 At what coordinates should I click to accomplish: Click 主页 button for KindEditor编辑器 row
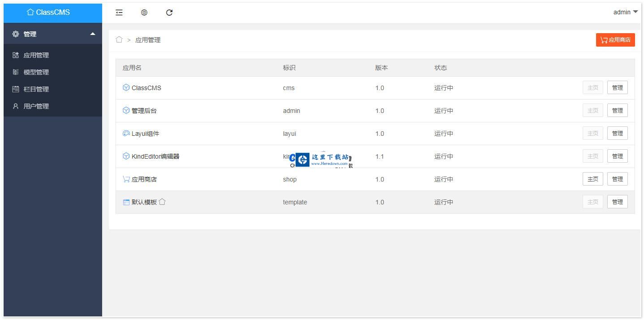[x=593, y=156]
